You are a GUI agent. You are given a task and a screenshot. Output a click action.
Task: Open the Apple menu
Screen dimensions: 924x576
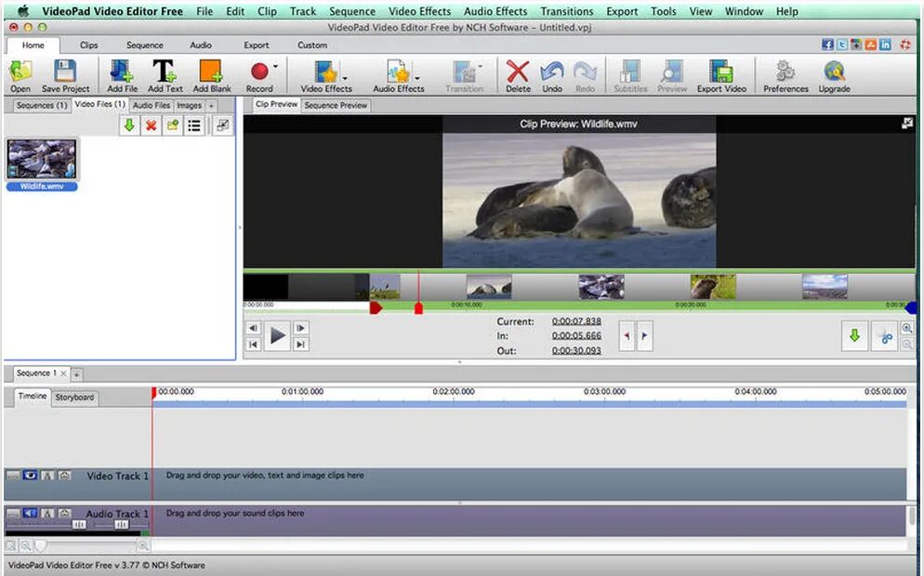coord(23,11)
